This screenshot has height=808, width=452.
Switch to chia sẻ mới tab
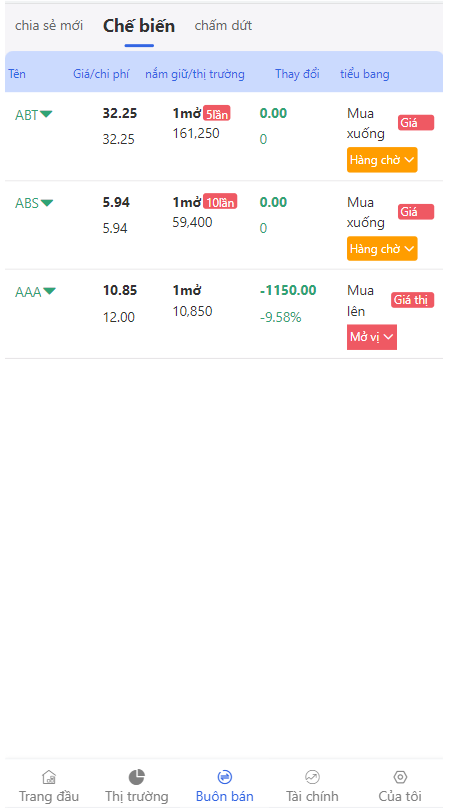(49, 25)
